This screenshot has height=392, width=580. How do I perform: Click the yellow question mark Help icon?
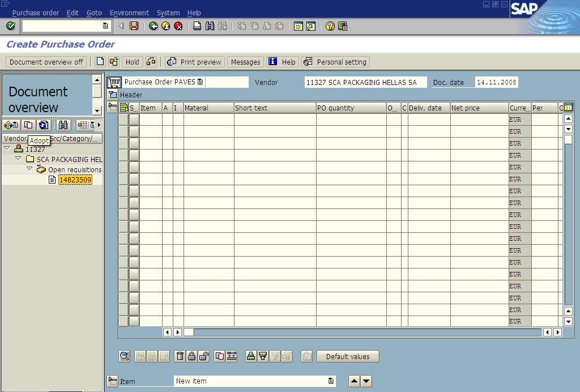point(330,26)
